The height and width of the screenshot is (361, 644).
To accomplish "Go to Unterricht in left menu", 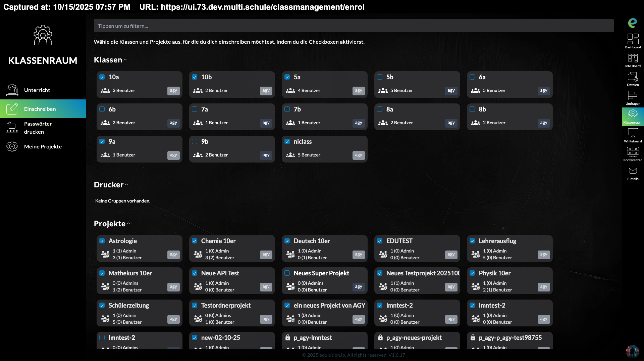I will click(x=37, y=90).
